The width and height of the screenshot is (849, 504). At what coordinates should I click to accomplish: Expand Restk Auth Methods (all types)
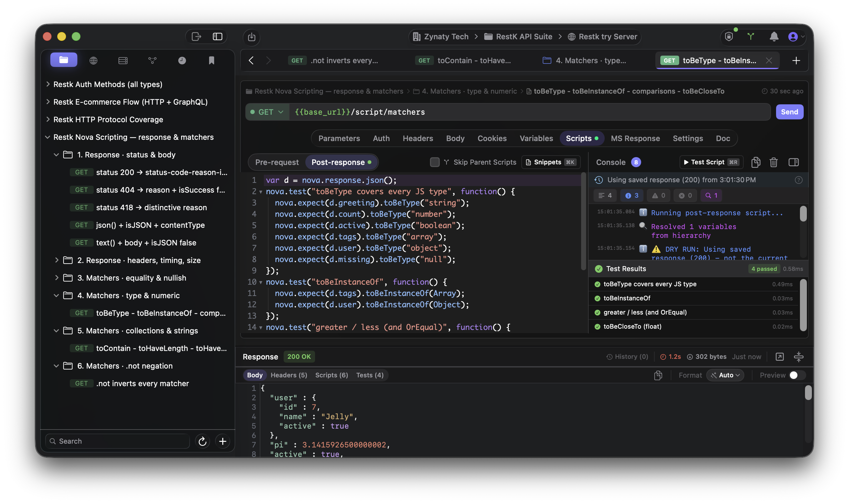click(x=48, y=84)
